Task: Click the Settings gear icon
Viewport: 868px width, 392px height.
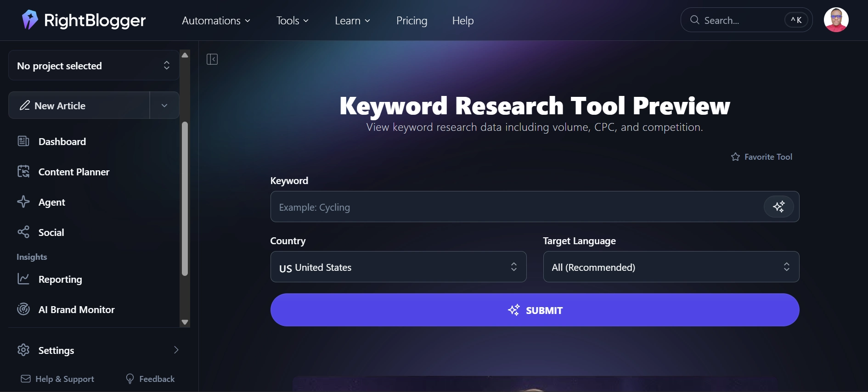Action: pos(23,350)
